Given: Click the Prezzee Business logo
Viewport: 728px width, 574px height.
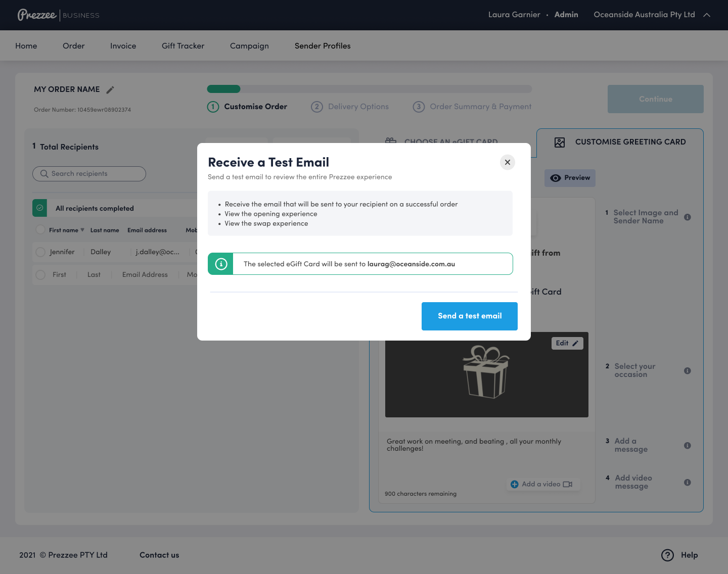Looking at the screenshot, I should 59,15.
